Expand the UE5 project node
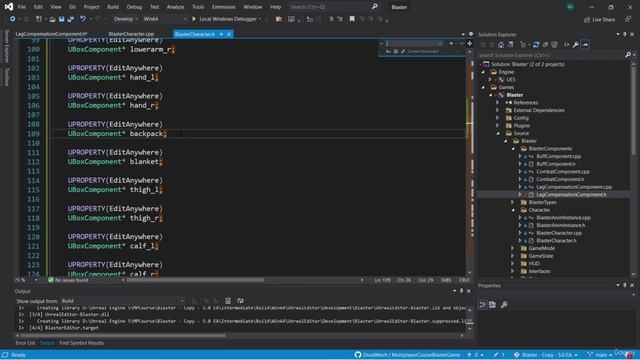The height and width of the screenshot is (360, 640). (491, 80)
